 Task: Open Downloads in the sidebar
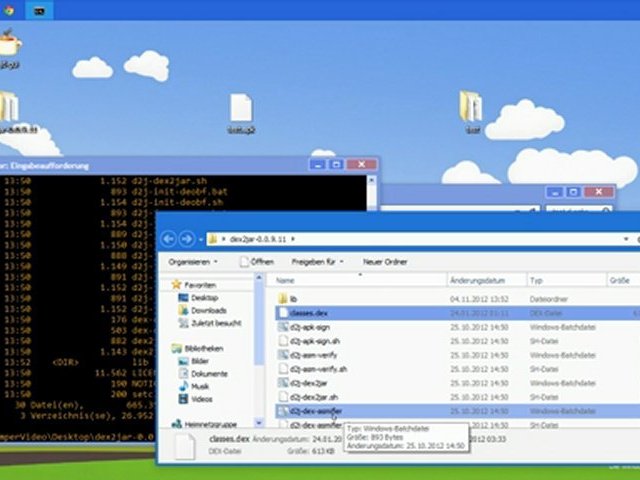pyautogui.click(x=208, y=310)
